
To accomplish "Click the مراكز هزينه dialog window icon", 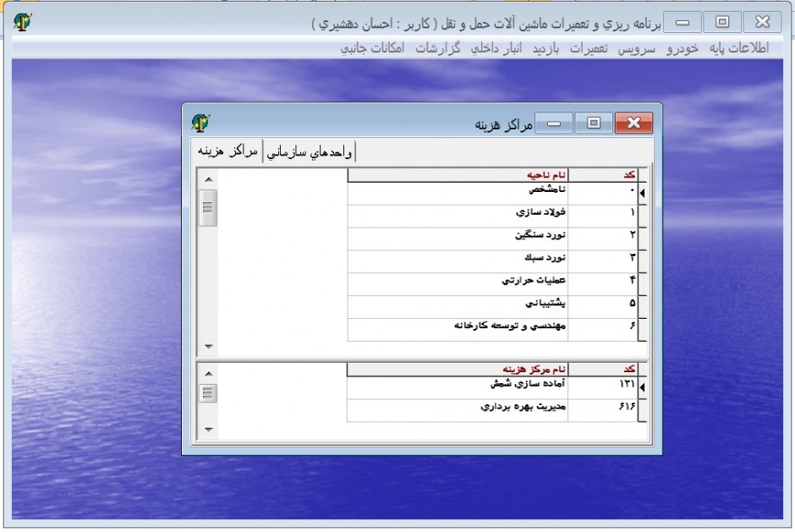I will [200, 123].
